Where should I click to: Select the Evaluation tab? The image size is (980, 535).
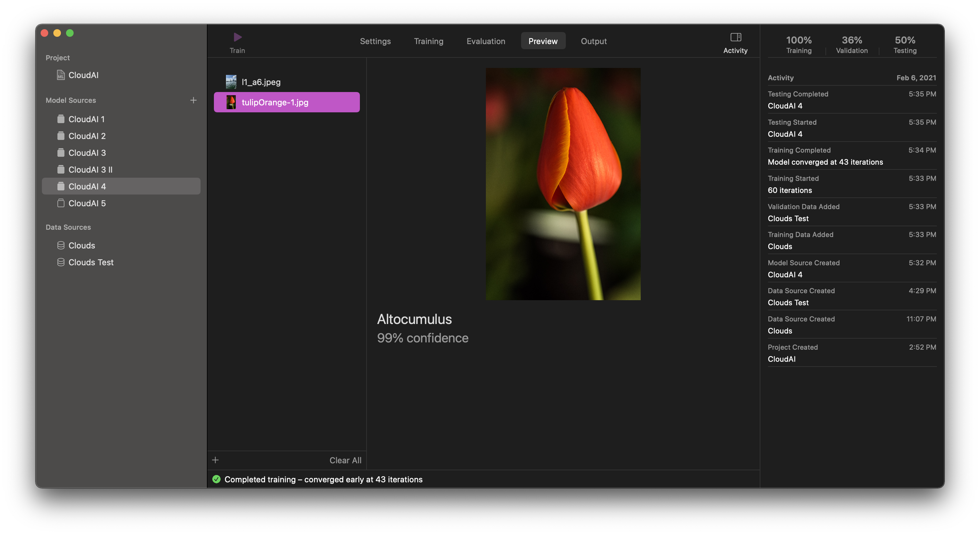click(486, 41)
